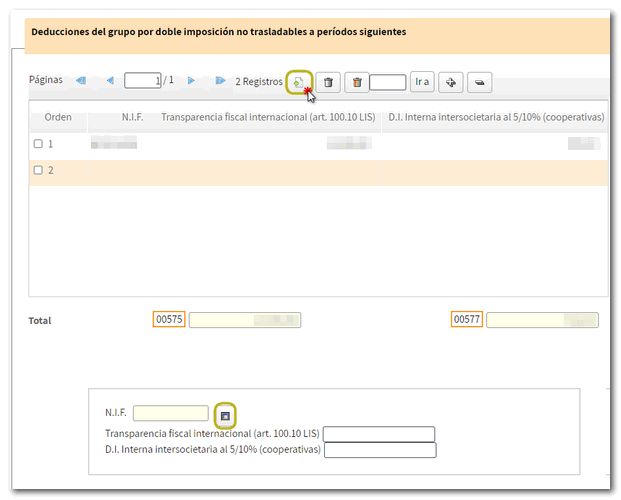
Task: Go to the previous records page
Action: point(109,81)
